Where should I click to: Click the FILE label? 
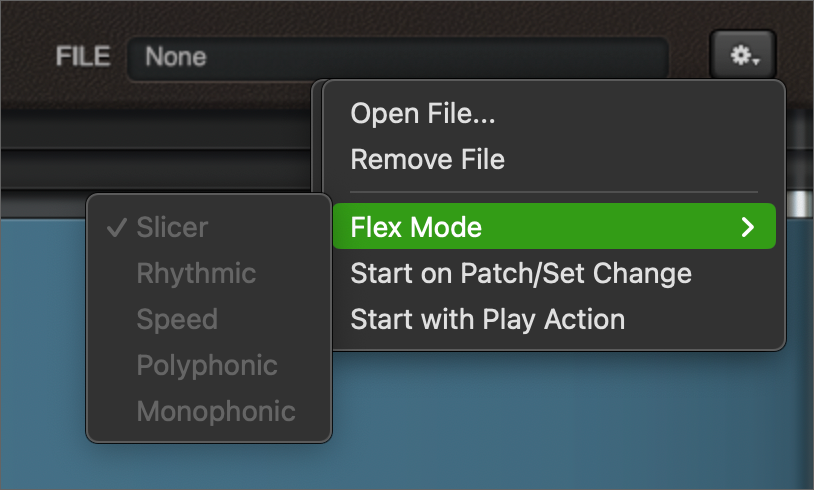click(x=83, y=56)
